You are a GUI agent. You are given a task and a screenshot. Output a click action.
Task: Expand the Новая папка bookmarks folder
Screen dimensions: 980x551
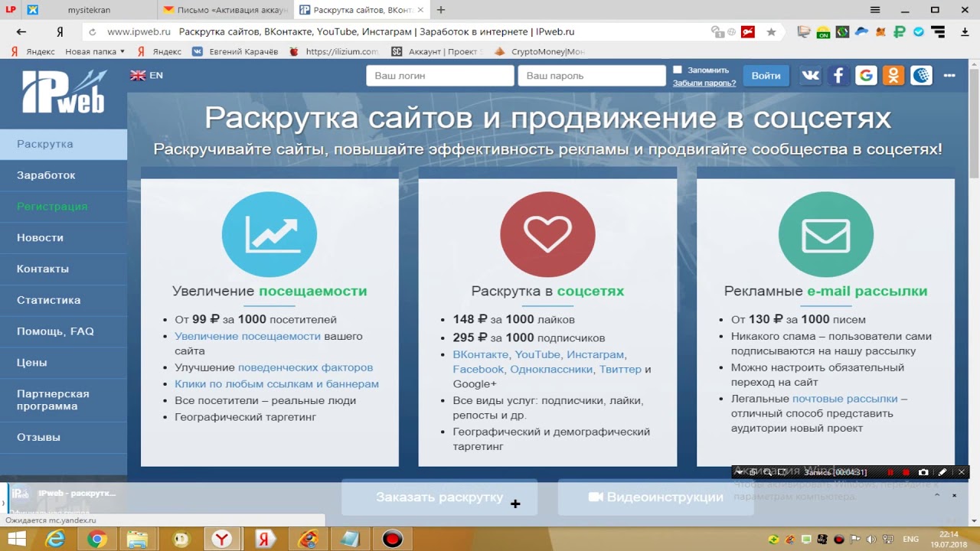point(95,51)
